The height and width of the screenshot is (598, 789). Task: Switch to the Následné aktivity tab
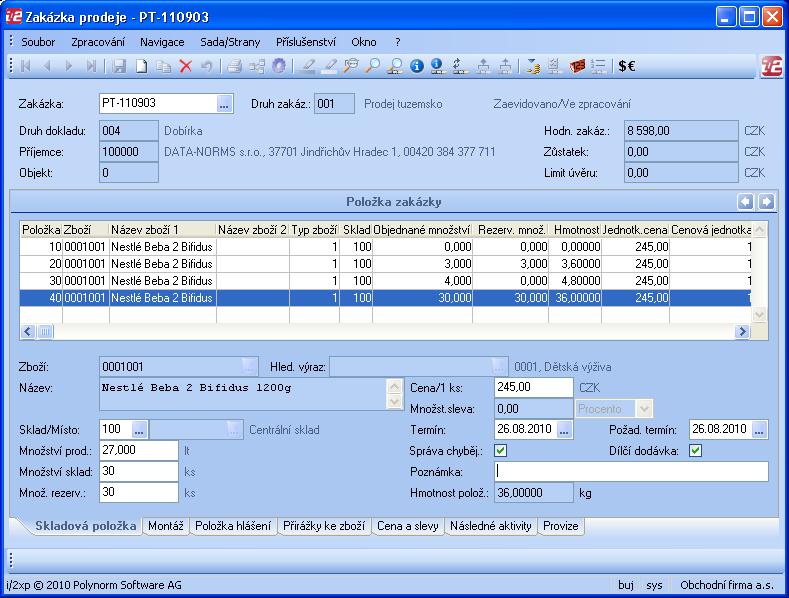click(x=491, y=526)
